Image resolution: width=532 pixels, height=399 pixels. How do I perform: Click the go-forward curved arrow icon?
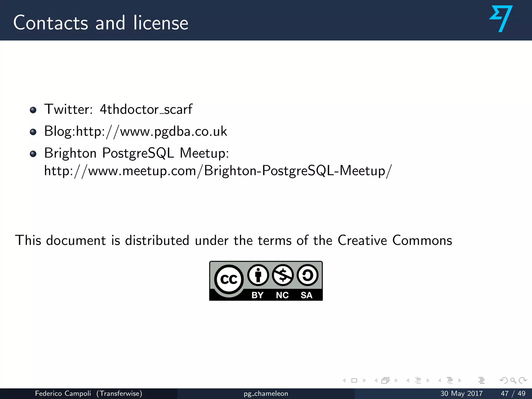[523, 381]
